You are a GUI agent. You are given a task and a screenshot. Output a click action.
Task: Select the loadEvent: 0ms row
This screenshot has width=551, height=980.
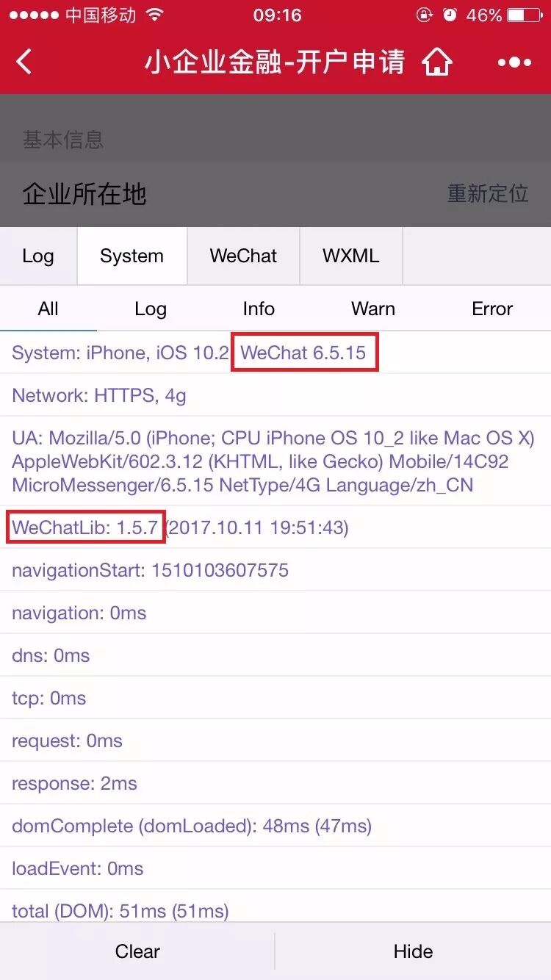pyautogui.click(x=275, y=868)
